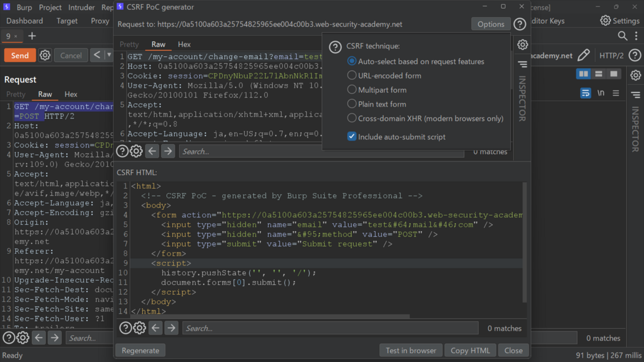Screen dimensions: 644x362
Task: Click previous match arrow in Repeater search bar
Action: 39,338
